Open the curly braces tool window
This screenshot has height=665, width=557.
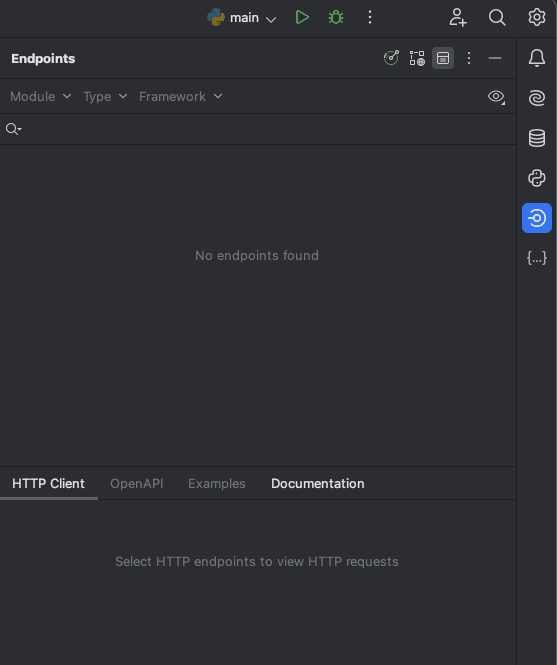click(537, 257)
